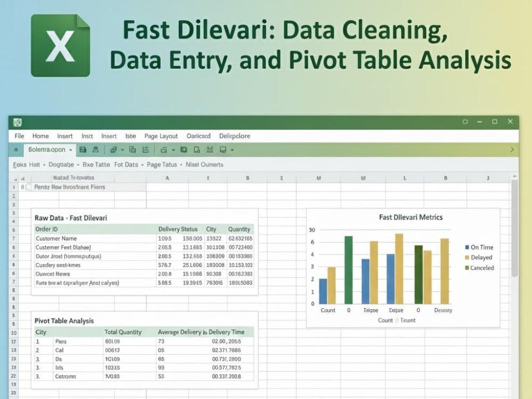Switch to the Page Layout tab
Screen dimensions: 532x399
pyautogui.click(x=161, y=136)
